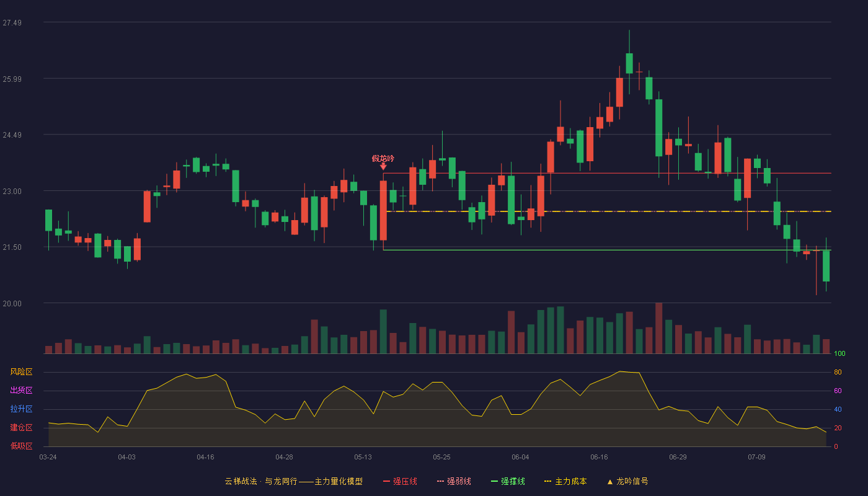Click the yellow dashed 主力成本 cost line

pos(608,211)
